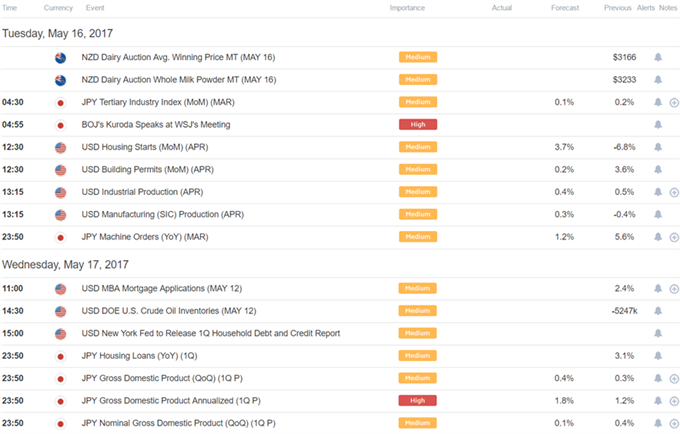Click the Forecast column header

(564, 8)
